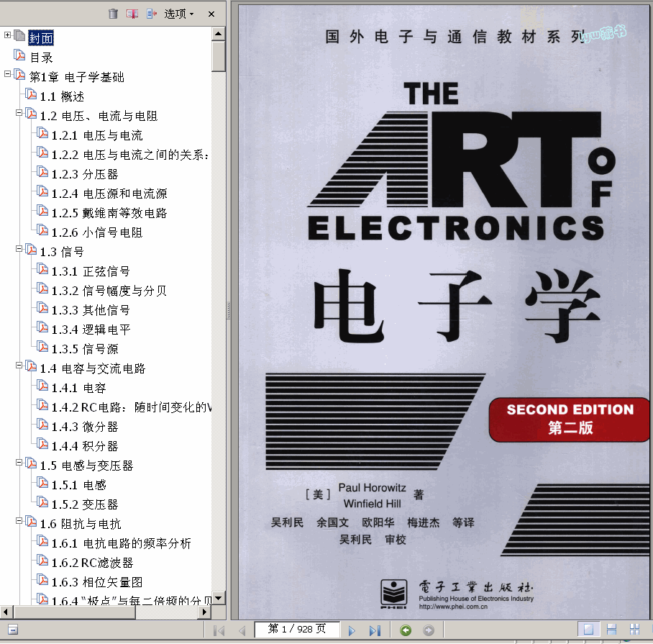The image size is (653, 644).
Task: Jump to 1.2.1 电压与电流
Action: [97, 135]
